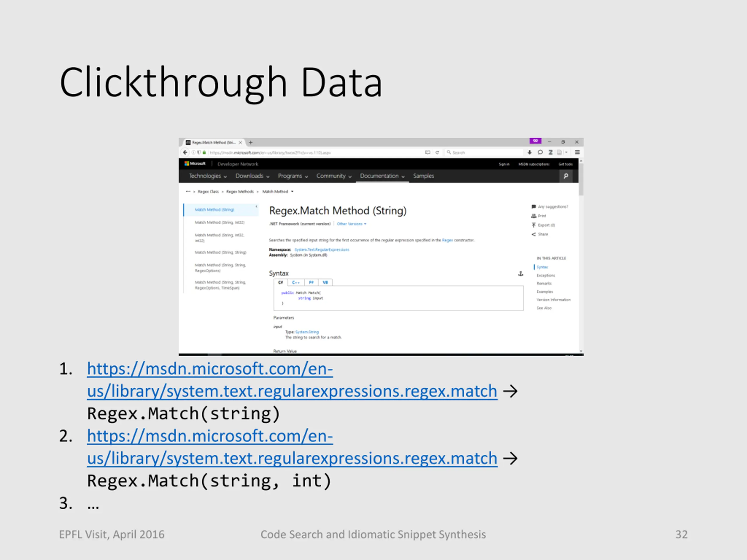Viewport: 747px width, 560px height.
Task: Open a new browser tab with plus
Action: click(251, 142)
